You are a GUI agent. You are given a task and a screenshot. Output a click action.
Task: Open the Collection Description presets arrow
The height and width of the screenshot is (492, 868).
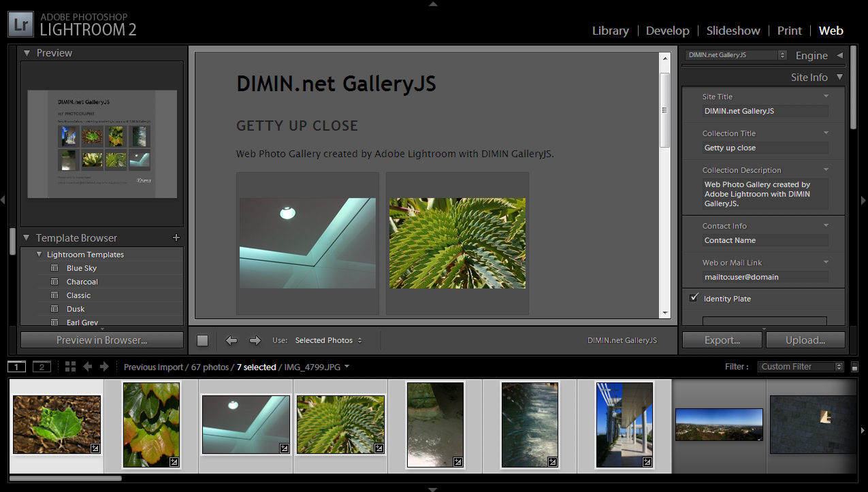click(x=826, y=169)
